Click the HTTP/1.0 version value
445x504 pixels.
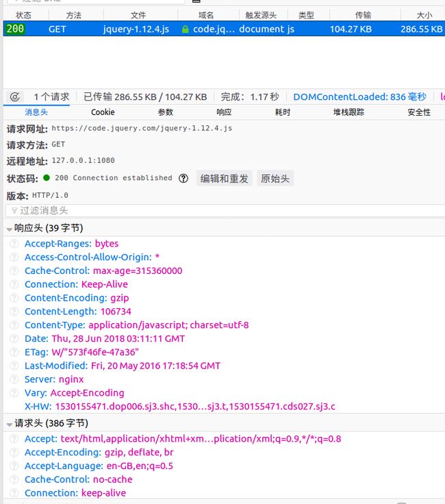pyautogui.click(x=50, y=195)
